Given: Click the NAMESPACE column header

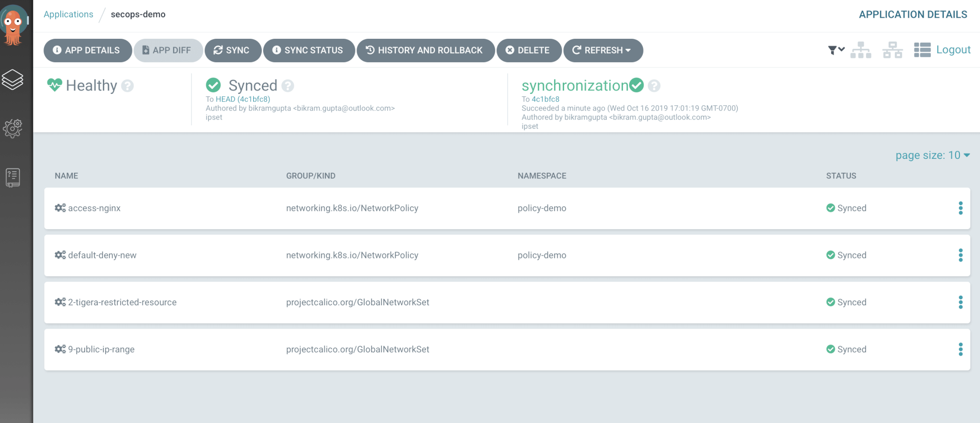Looking at the screenshot, I should tap(542, 176).
